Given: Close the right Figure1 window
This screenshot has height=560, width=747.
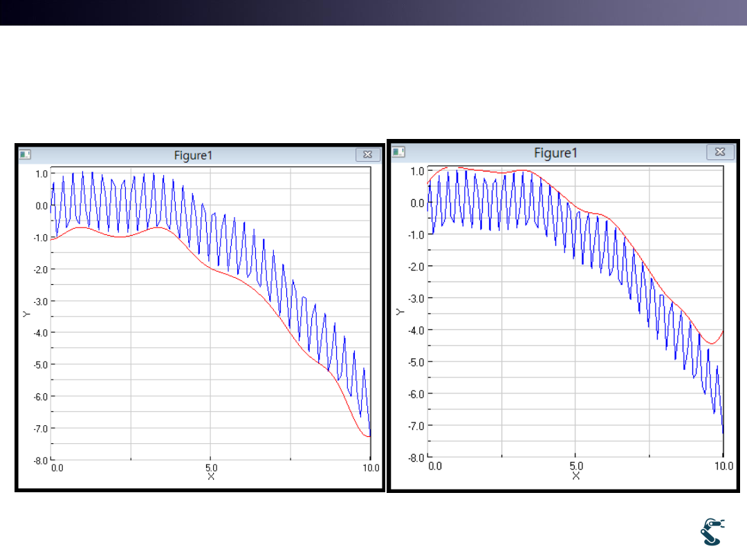Looking at the screenshot, I should (x=720, y=151).
